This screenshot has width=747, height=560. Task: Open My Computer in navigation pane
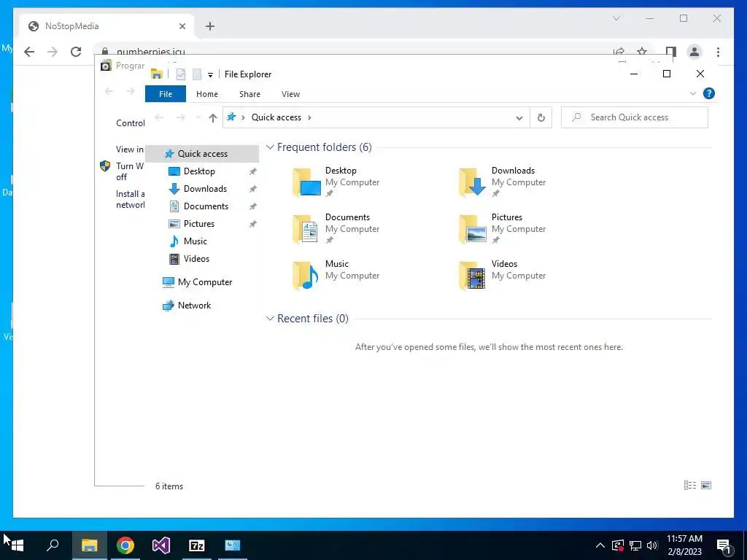pyautogui.click(x=204, y=282)
